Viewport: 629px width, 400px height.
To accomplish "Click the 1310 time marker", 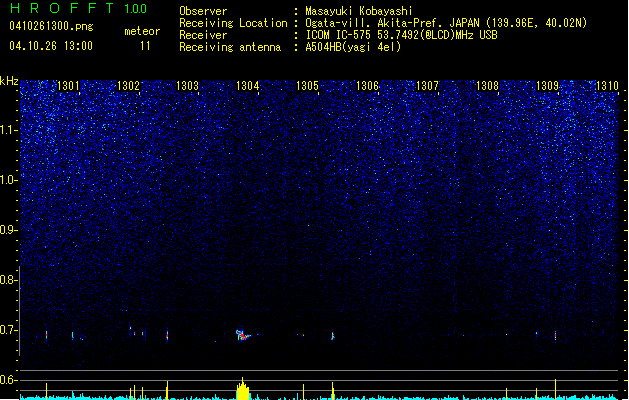I will [x=607, y=86].
